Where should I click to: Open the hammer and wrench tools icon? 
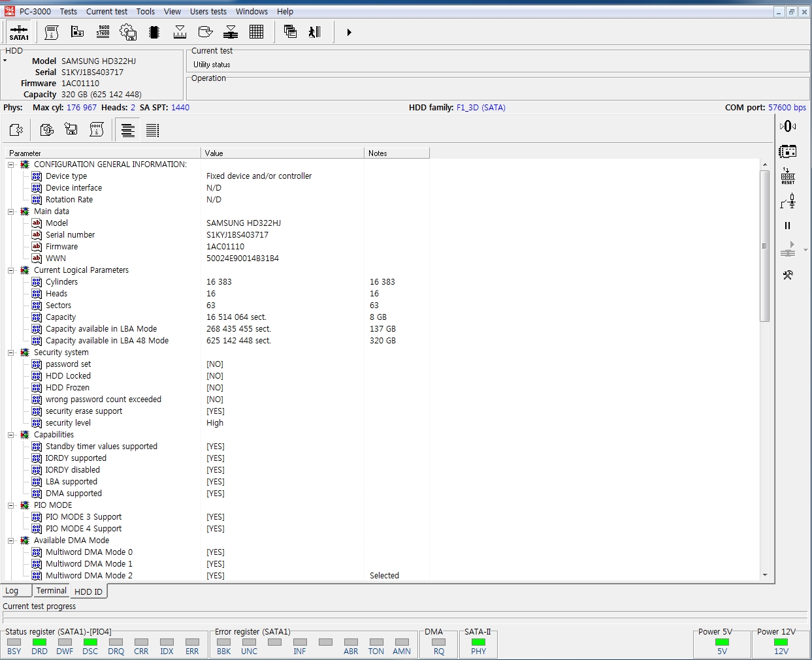point(788,275)
